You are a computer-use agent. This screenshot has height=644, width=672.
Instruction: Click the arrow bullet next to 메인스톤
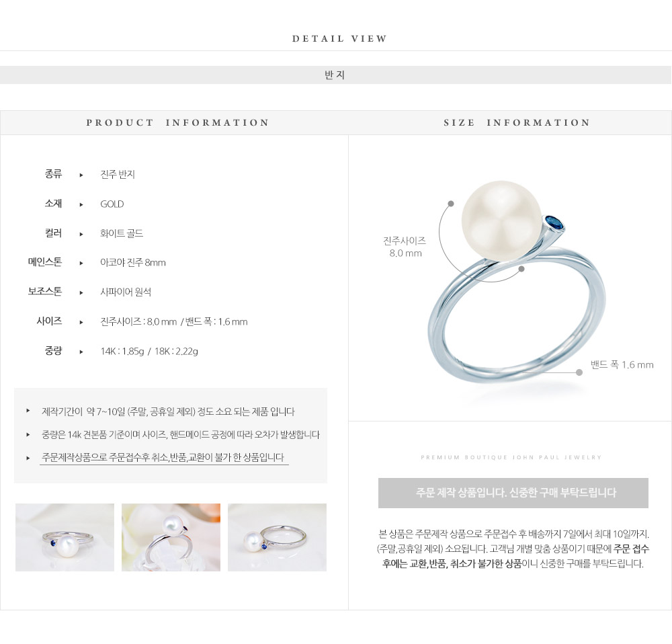81,264
